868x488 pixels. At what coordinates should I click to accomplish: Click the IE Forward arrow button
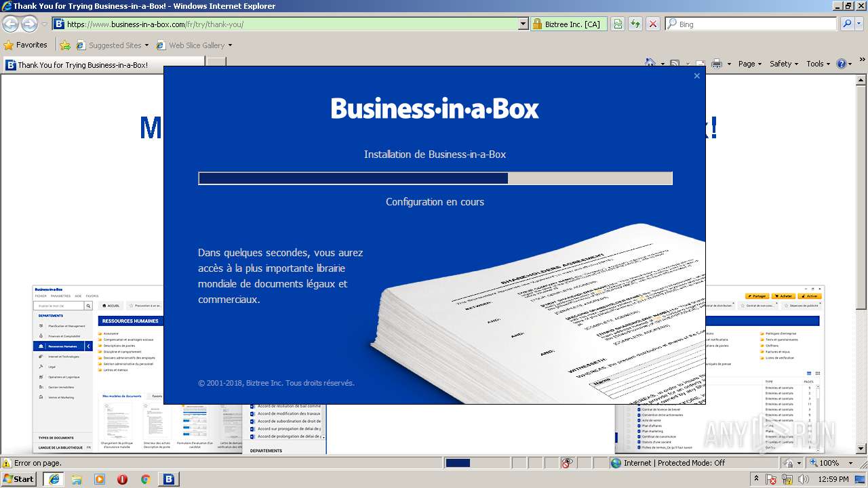[x=29, y=24]
